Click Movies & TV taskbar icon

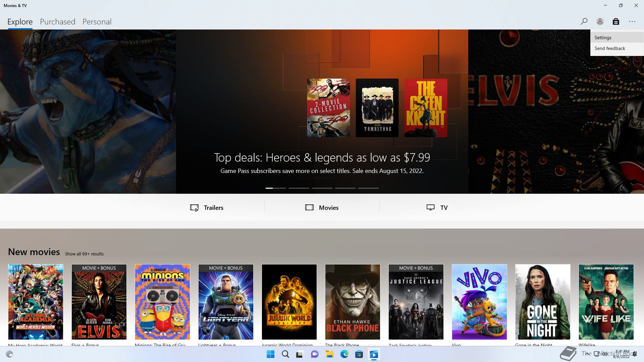374,354
